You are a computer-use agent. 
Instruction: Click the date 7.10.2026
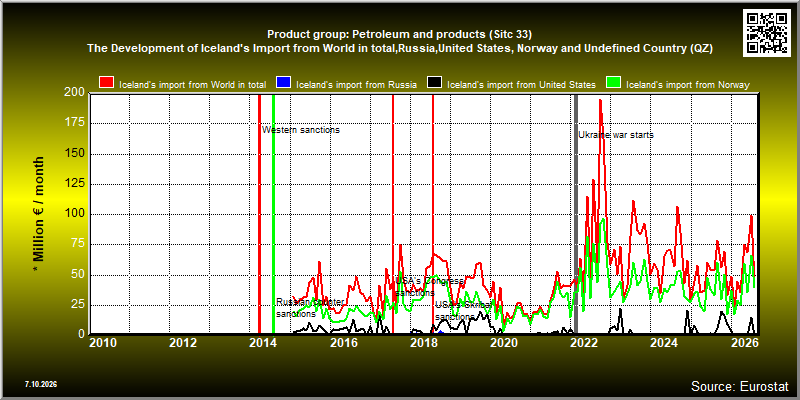point(41,384)
